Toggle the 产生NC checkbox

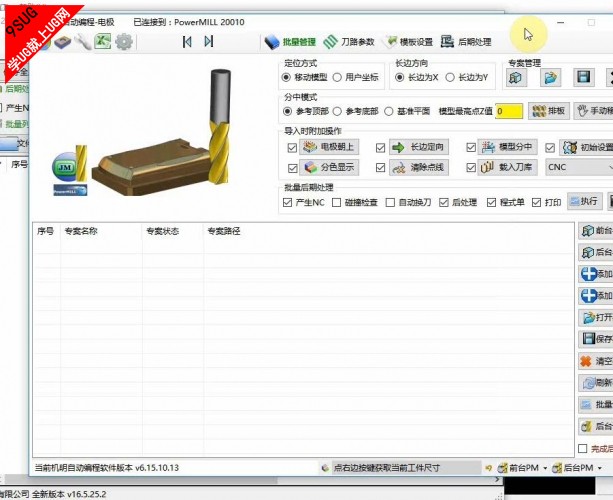click(x=287, y=202)
